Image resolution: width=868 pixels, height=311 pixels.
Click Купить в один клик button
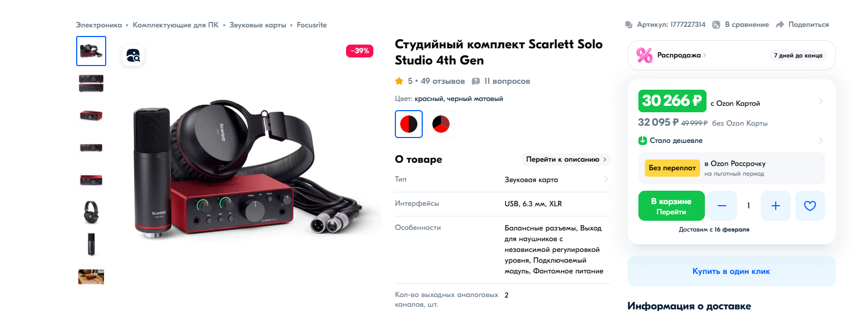tap(731, 271)
